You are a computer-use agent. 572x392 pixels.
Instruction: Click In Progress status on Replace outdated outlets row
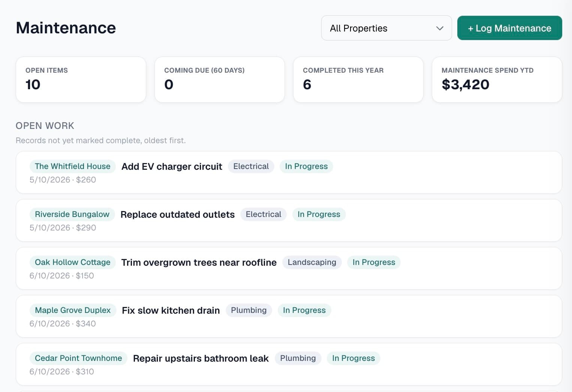click(319, 214)
